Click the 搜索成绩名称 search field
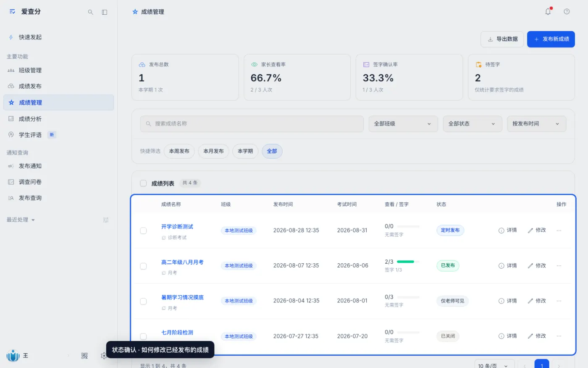588x368 pixels. pos(252,124)
